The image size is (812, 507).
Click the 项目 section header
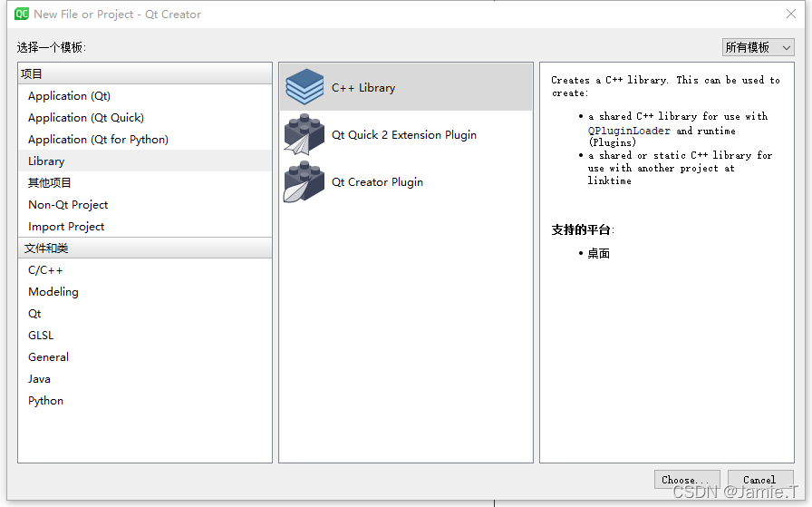[x=145, y=73]
